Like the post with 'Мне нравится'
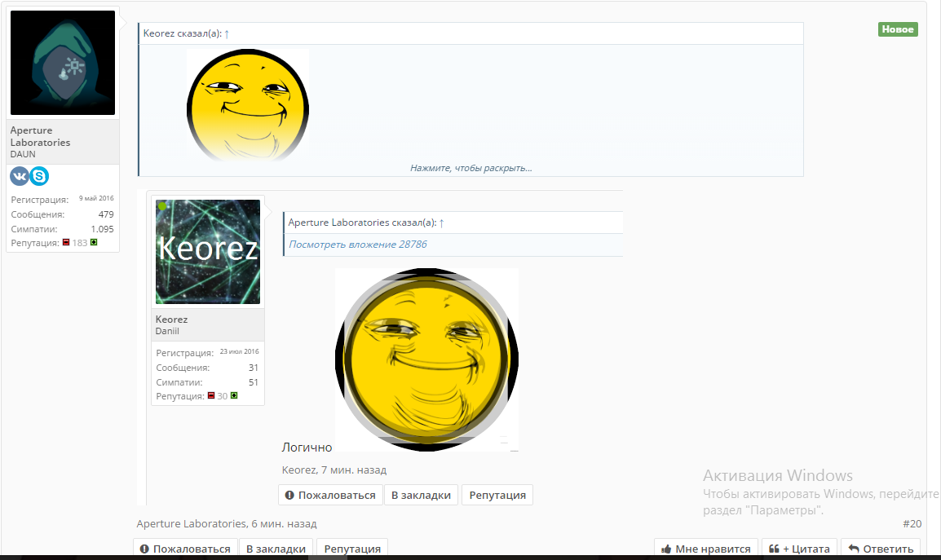Image resolution: width=941 pixels, height=560 pixels. (x=706, y=549)
